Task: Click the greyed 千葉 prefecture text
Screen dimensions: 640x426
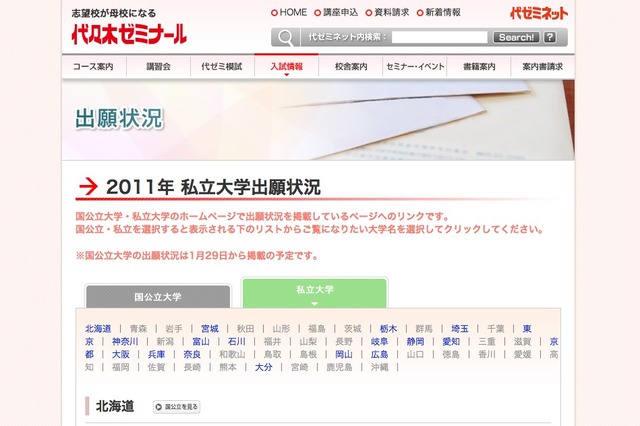Action: 496,328
